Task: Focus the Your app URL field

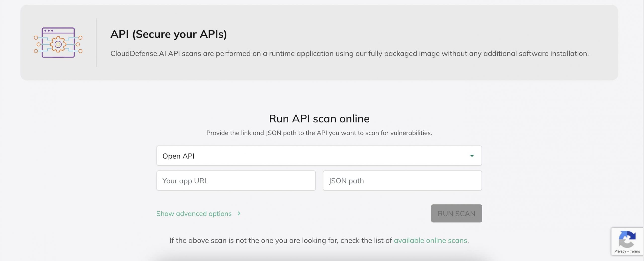Action: click(236, 181)
